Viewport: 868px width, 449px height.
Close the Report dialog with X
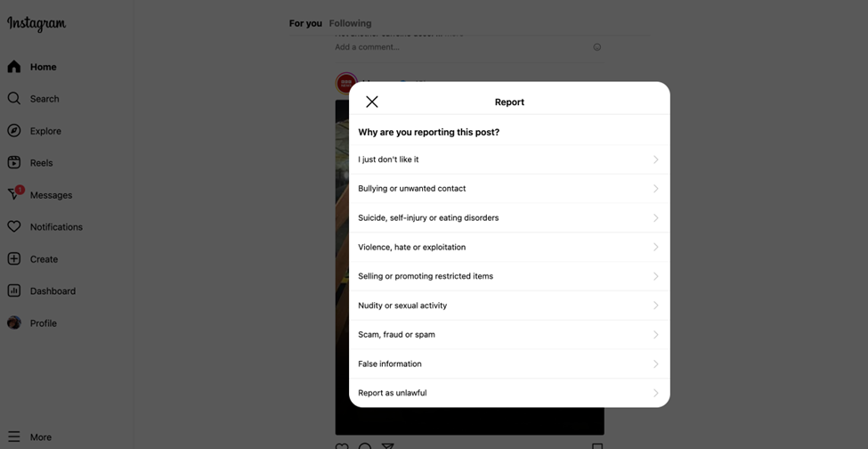[372, 102]
